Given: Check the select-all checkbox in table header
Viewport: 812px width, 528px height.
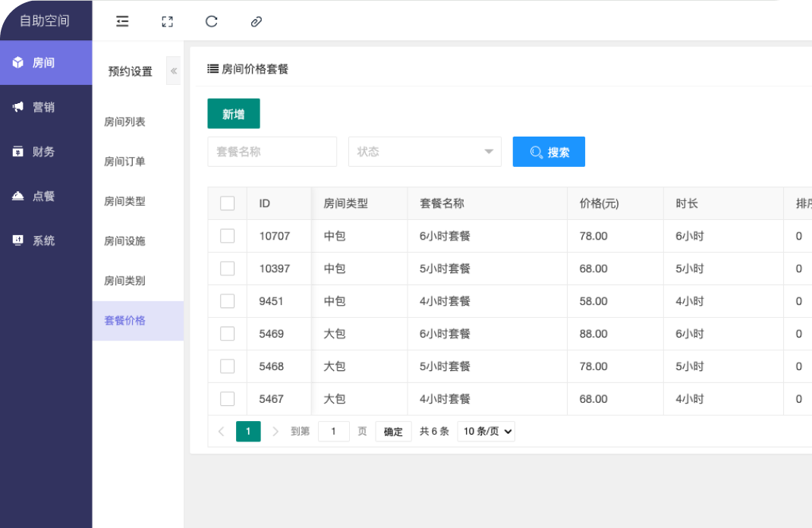Looking at the screenshot, I should 228,203.
